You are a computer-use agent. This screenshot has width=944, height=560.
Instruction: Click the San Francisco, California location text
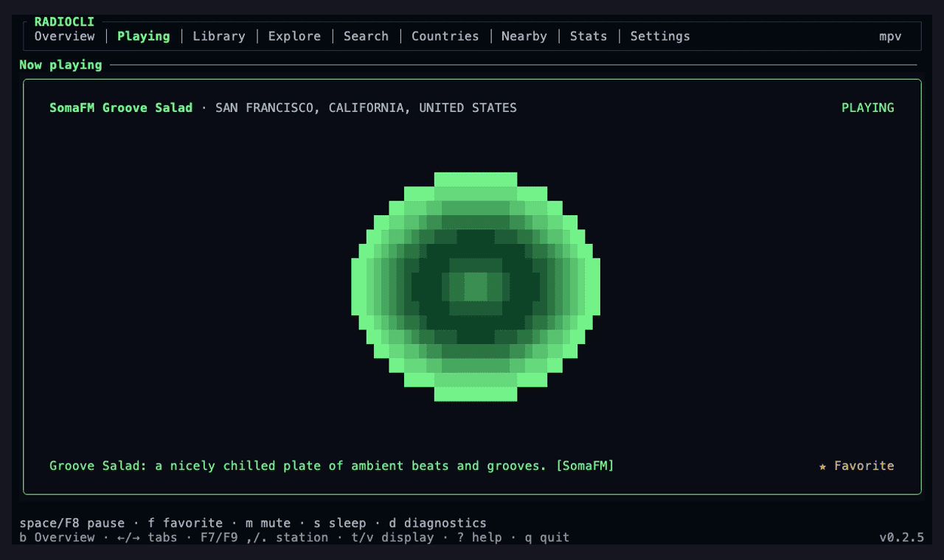pyautogui.click(x=366, y=108)
